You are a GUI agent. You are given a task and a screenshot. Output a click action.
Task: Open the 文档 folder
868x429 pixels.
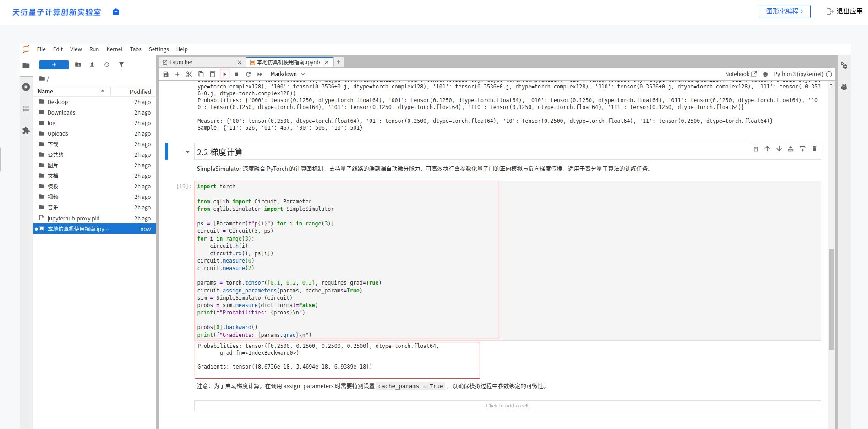[94, 176]
